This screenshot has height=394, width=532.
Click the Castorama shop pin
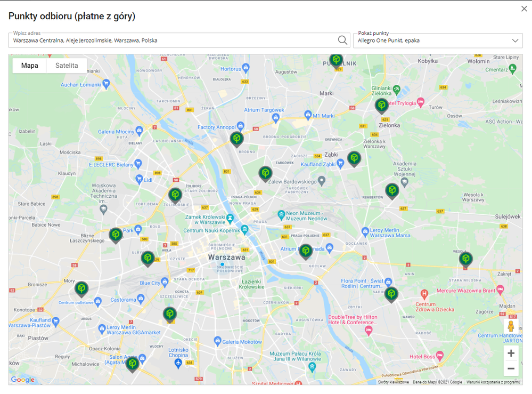click(141, 299)
